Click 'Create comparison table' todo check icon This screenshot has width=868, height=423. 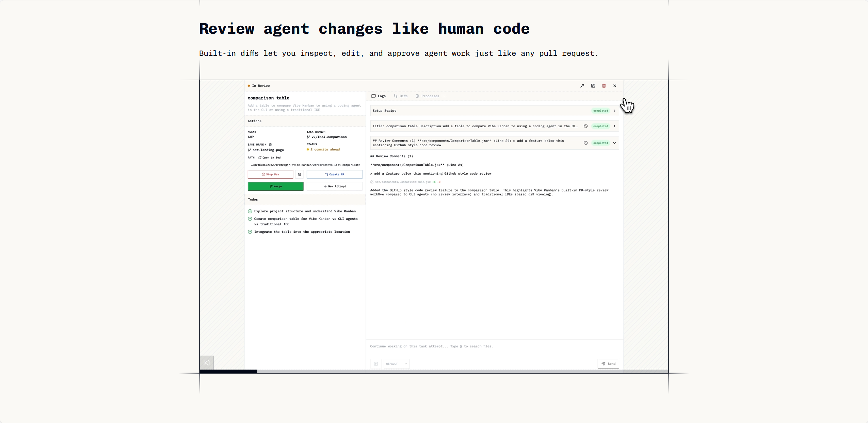coord(250,219)
